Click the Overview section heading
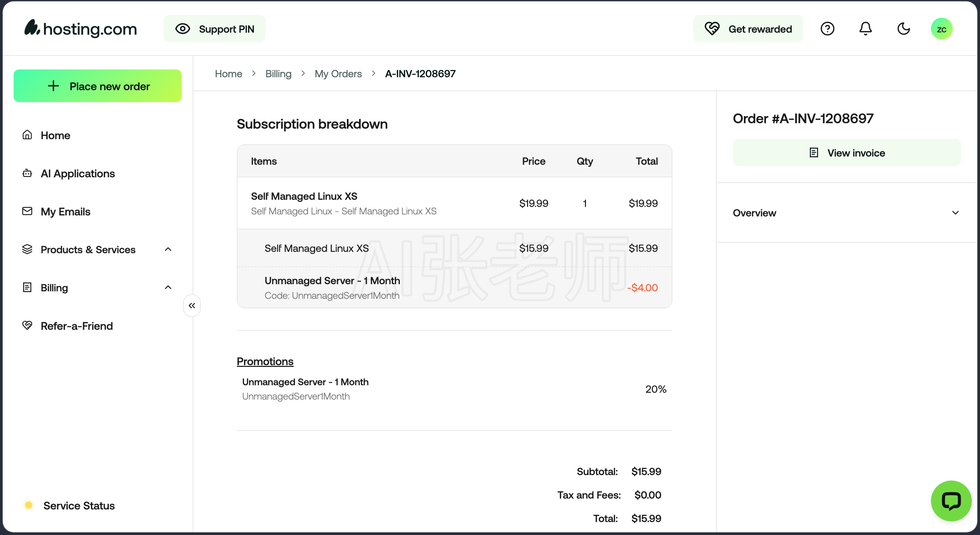980x535 pixels. pos(754,213)
